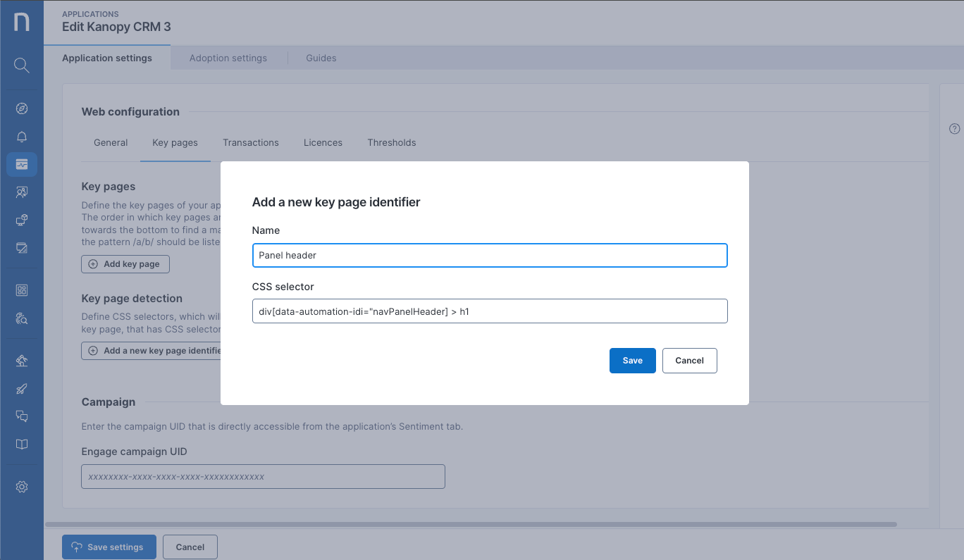Open the chat bubbles icon in sidebar
Screen dimensions: 964x560
coord(22,416)
